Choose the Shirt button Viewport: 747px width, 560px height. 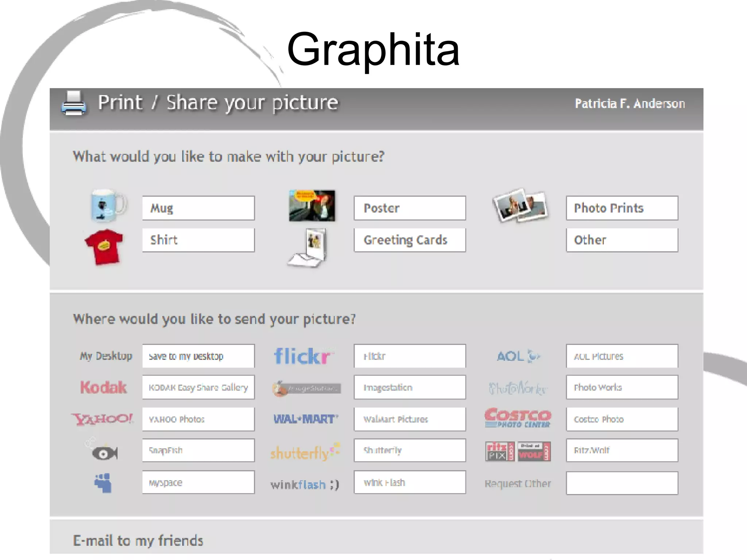(198, 240)
